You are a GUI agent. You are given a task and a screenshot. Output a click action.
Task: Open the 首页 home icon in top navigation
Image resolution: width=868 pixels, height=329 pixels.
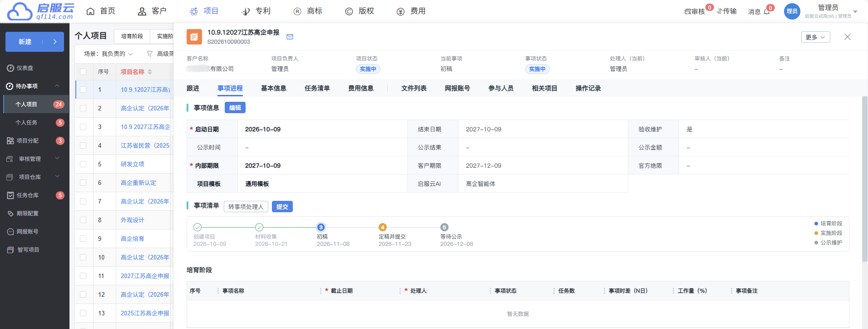click(91, 11)
